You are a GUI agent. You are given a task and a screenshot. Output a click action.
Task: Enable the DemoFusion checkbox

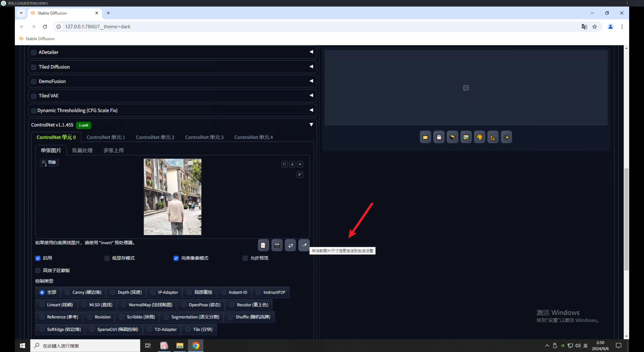34,81
